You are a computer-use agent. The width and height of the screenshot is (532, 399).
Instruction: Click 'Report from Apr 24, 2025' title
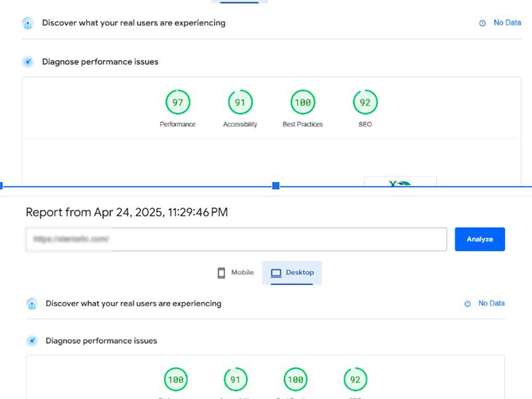click(x=127, y=212)
